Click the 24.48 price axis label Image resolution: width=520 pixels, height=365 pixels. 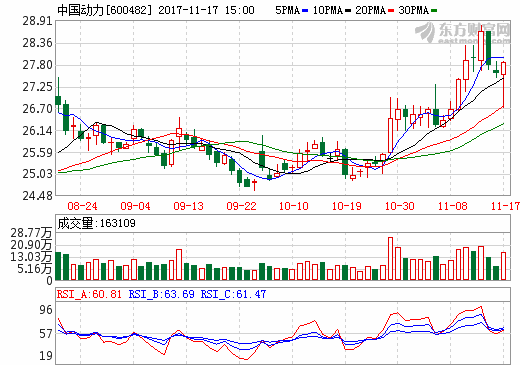tap(38, 196)
